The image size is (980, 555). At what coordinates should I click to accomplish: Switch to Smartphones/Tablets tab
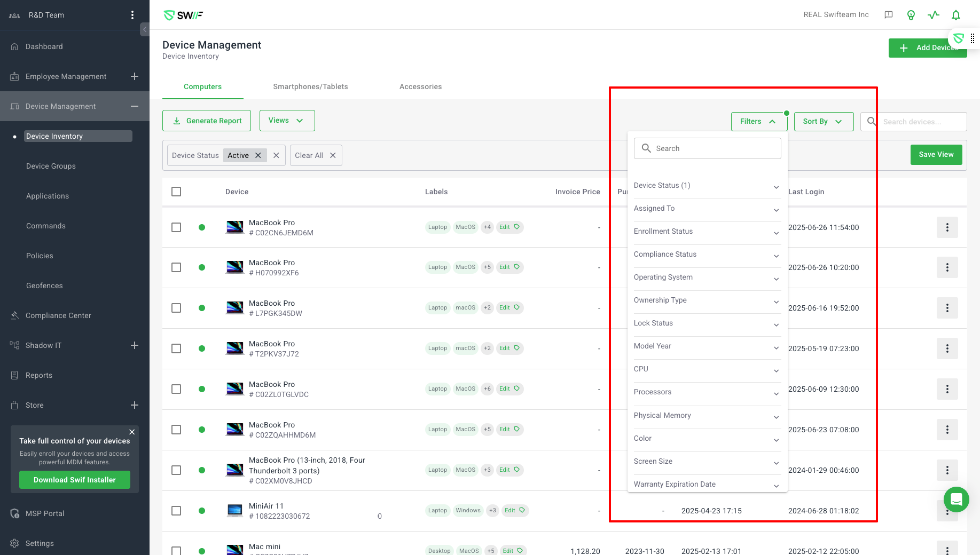pos(310,86)
